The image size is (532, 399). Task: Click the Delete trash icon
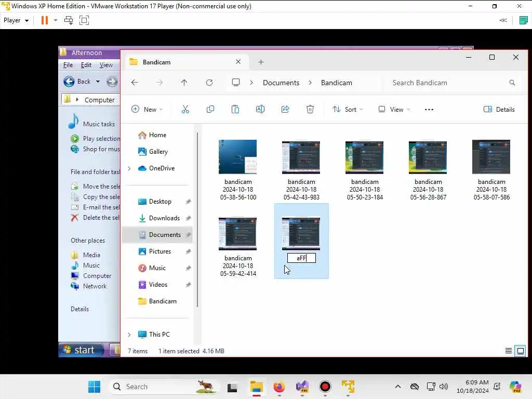point(310,109)
